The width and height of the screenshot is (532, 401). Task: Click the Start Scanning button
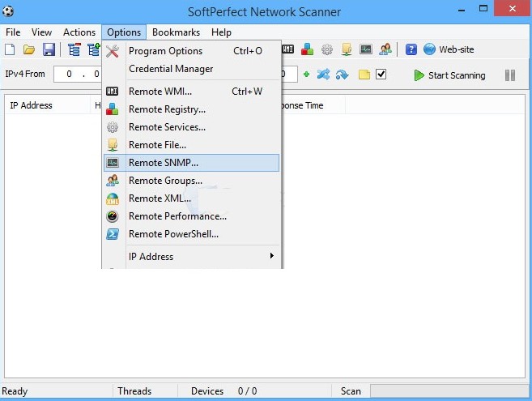tap(450, 75)
